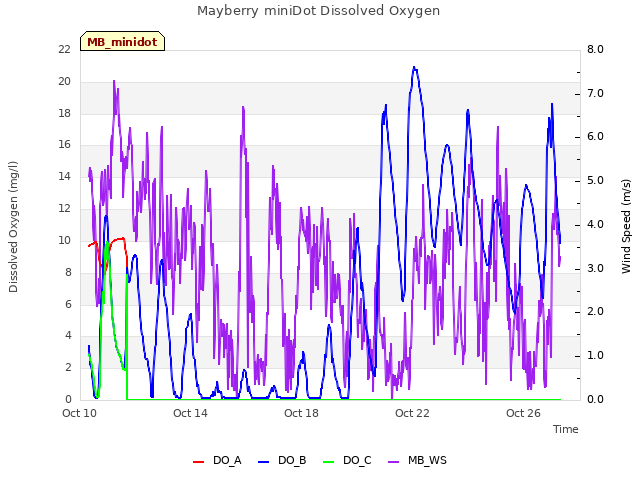This screenshot has width=640, height=480.
Task: Click the Oct 10 date tick label
Action: [x=80, y=413]
